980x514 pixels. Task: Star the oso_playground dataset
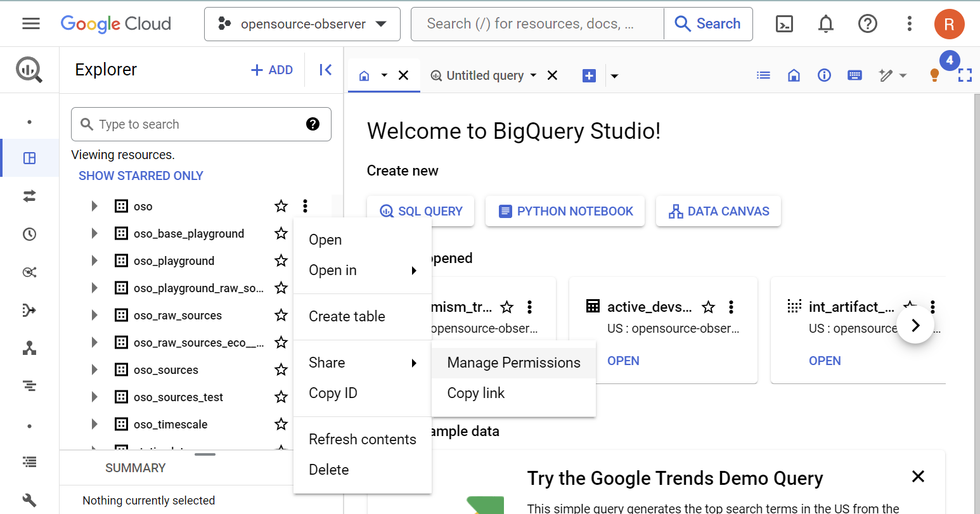click(281, 260)
